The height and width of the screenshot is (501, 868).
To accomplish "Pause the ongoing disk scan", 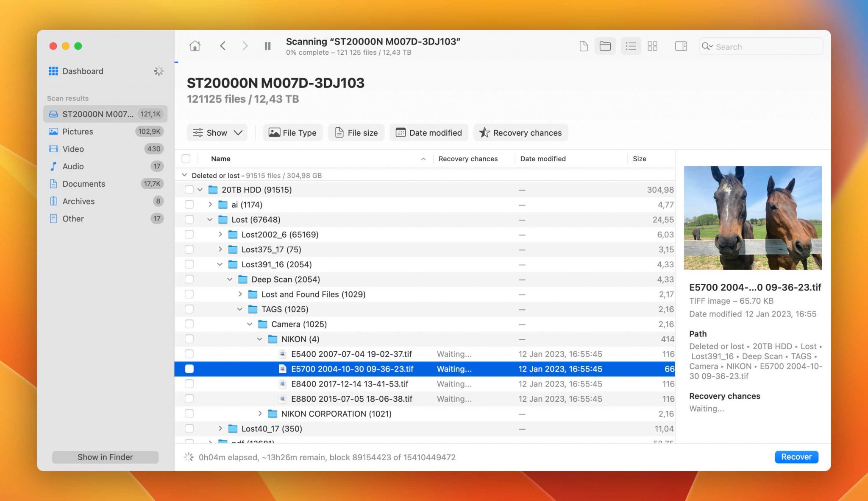I will [267, 46].
